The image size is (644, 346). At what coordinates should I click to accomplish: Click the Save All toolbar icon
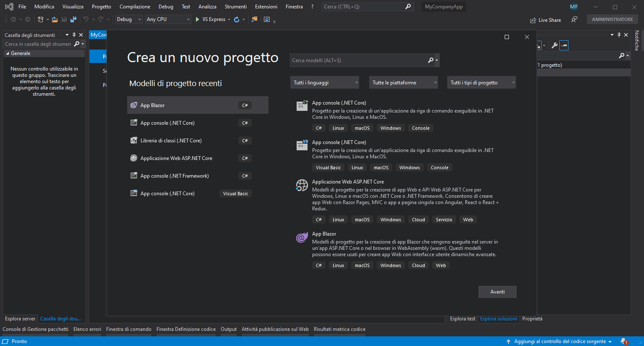tap(73, 19)
